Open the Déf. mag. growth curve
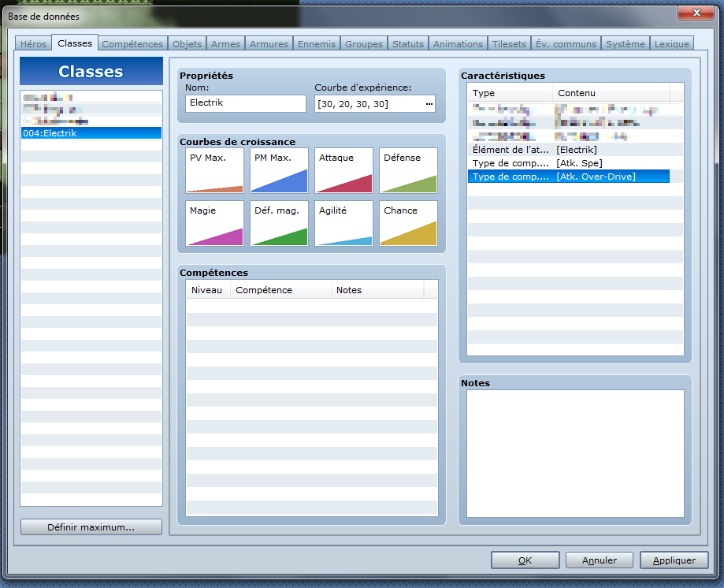 point(280,223)
